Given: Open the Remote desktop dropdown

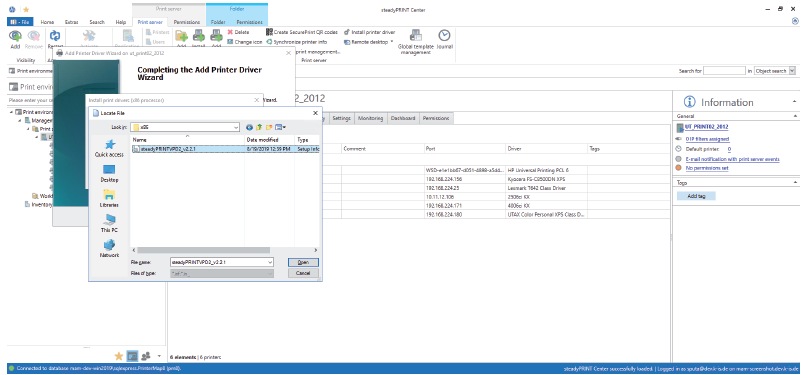Looking at the screenshot, I should 392,42.
